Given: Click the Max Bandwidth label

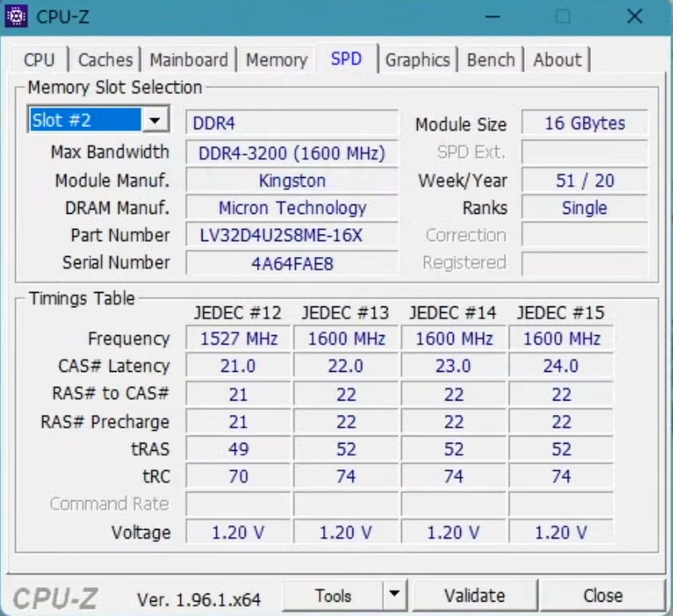Looking at the screenshot, I should 110,152.
